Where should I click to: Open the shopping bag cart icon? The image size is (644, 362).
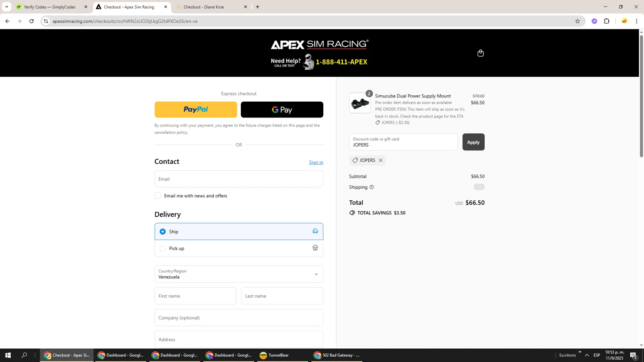click(x=480, y=53)
